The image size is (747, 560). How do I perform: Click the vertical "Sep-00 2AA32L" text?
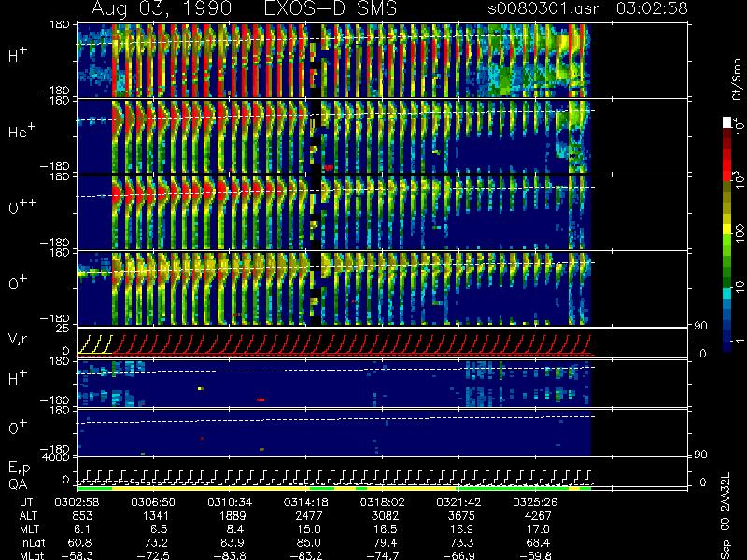(x=726, y=516)
